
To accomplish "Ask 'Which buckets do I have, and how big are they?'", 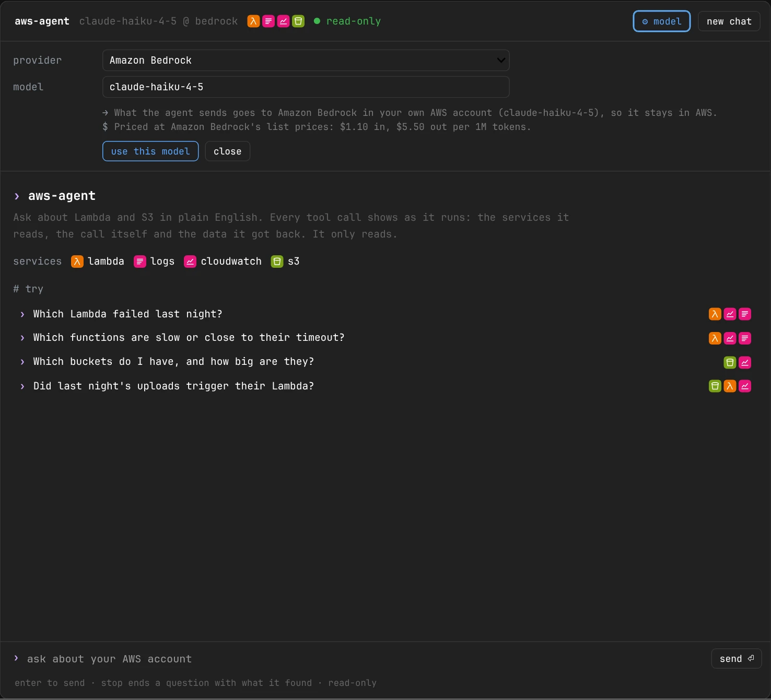I will tap(385, 362).
